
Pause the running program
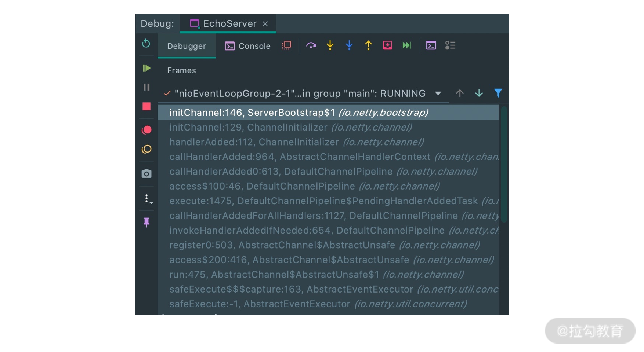pyautogui.click(x=146, y=87)
